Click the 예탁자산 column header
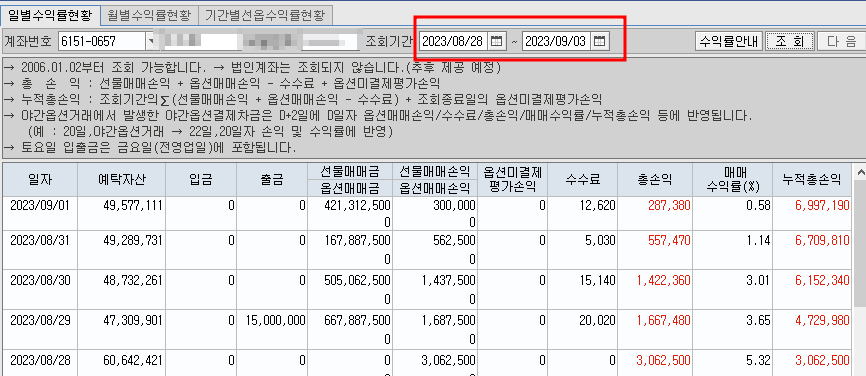 coord(121,179)
